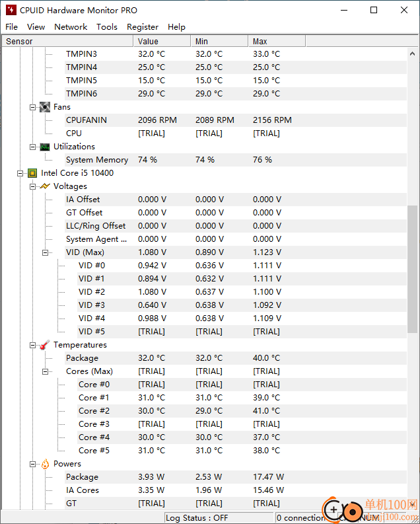Open the Help menu
The height and width of the screenshot is (524, 420).
[176, 26]
